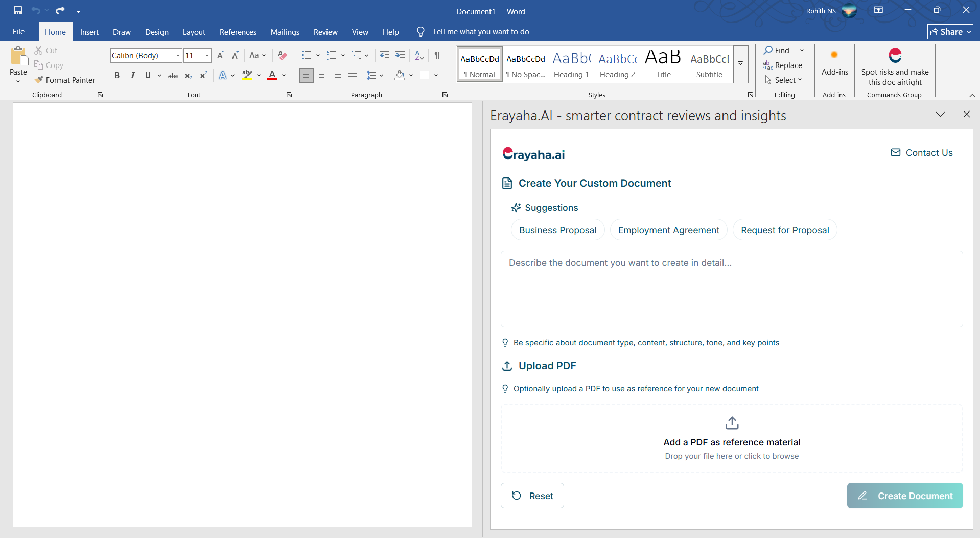The width and height of the screenshot is (980, 538).
Task: Toggle Italic formatting
Action: (132, 76)
